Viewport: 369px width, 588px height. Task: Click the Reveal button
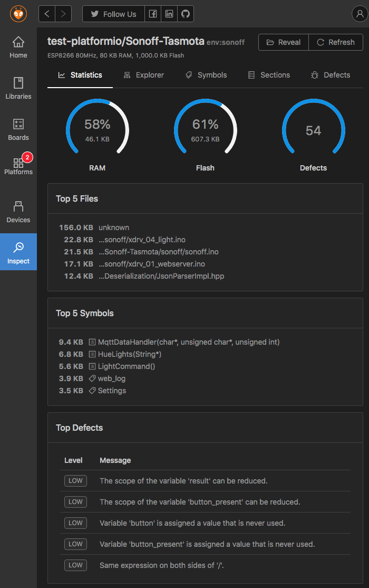click(x=284, y=42)
